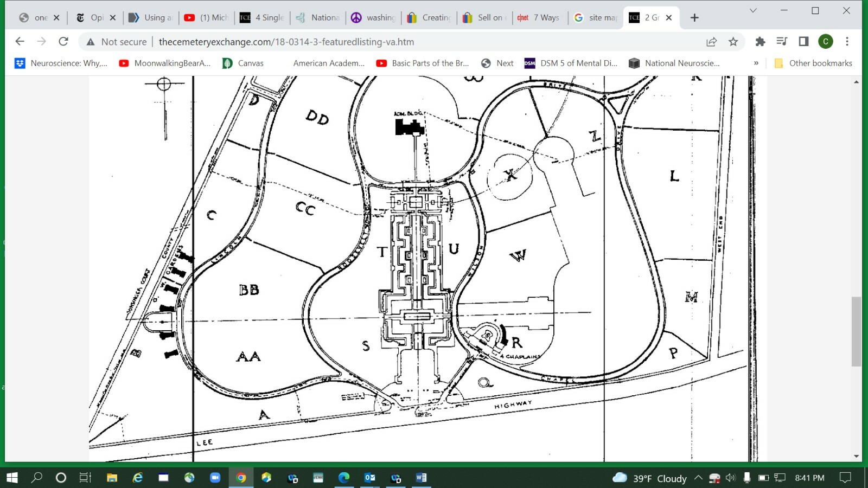Open the National Neuroscie... bookmark
The height and width of the screenshot is (488, 868).
click(x=674, y=63)
